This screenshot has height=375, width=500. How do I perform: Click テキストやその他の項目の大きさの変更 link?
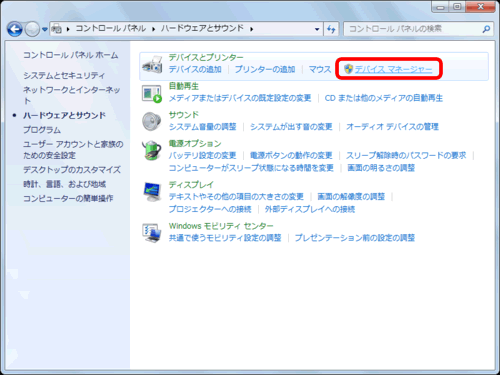click(x=236, y=197)
